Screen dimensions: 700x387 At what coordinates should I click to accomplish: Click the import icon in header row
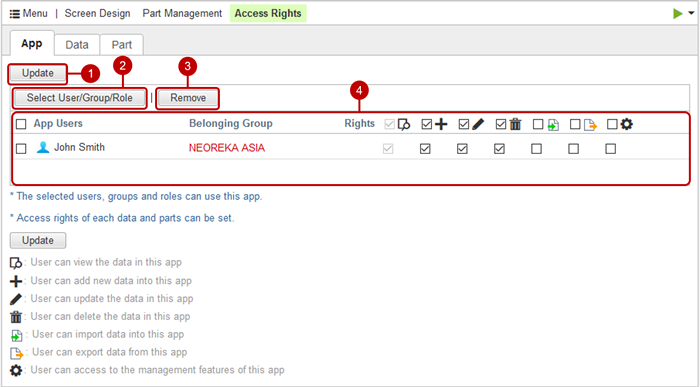click(x=553, y=125)
